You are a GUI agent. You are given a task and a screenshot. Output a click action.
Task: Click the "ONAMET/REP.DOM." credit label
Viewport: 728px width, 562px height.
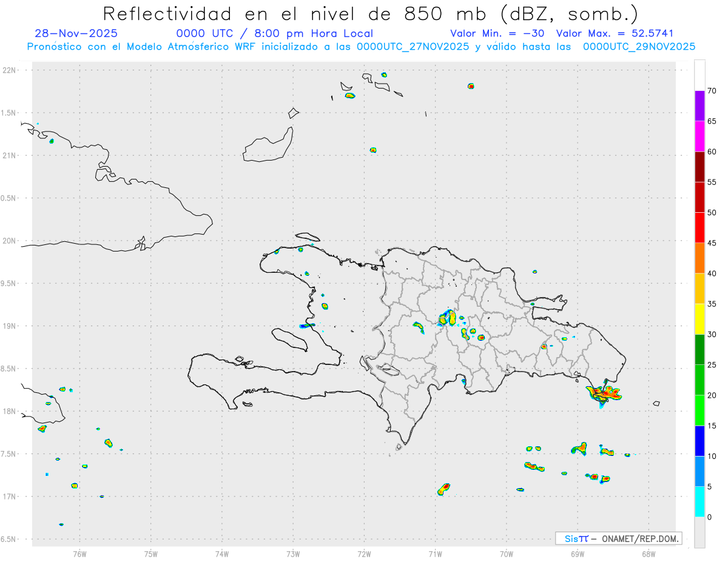tap(639, 538)
